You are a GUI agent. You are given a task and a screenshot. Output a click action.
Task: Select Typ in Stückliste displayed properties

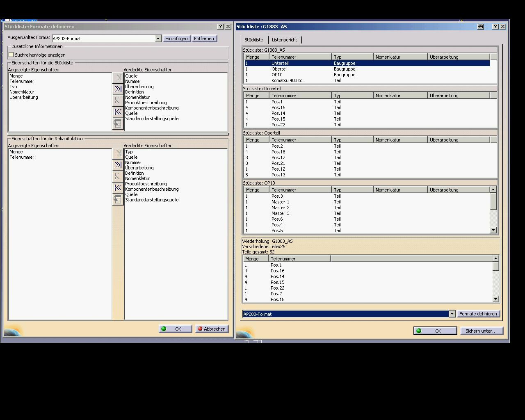(14, 87)
